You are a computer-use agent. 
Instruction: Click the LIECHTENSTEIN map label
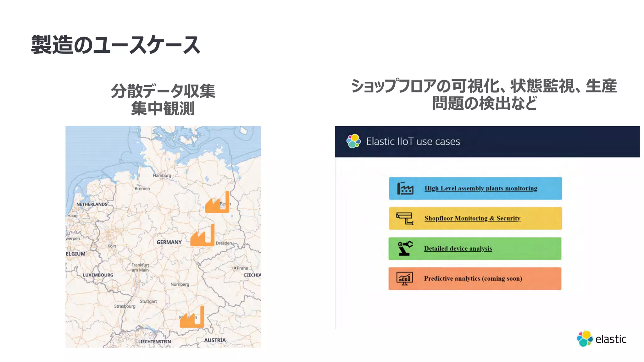(x=155, y=342)
